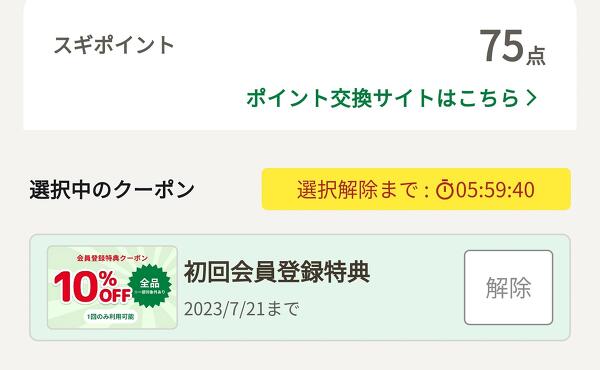Tap the スギポイント label
The image size is (600, 370).
[x=114, y=45]
